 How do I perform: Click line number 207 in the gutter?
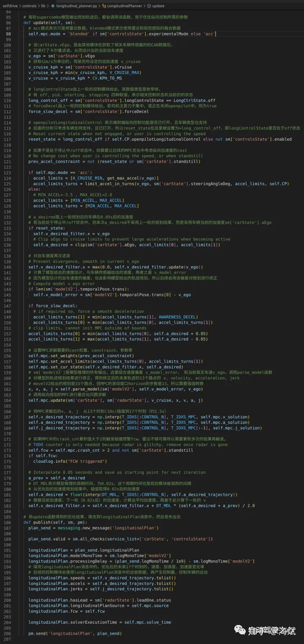[x=8, y=639]
